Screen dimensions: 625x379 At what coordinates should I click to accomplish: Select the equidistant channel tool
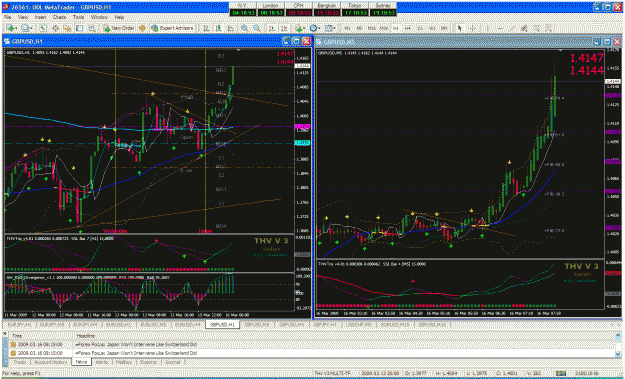pyautogui.click(x=524, y=28)
